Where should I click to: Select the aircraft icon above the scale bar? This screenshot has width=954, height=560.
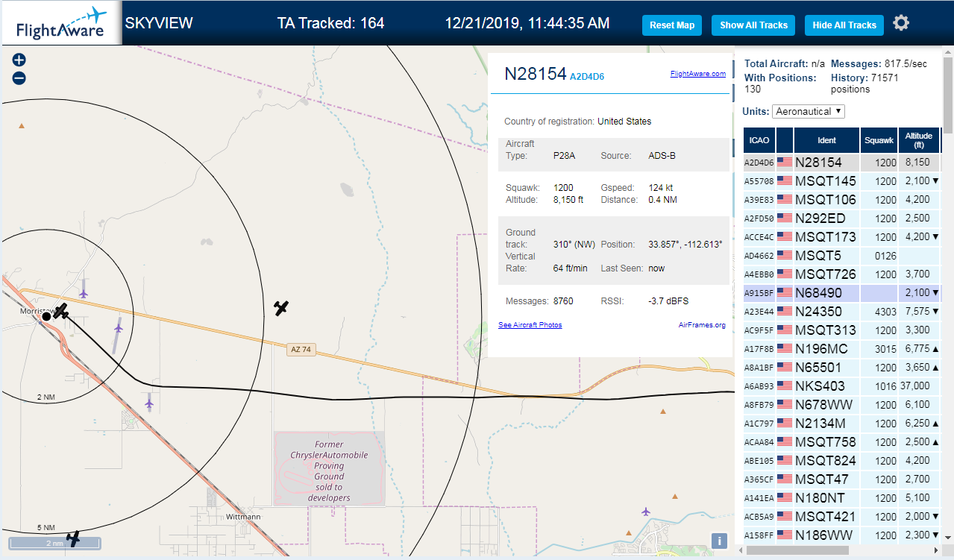pyautogui.click(x=73, y=538)
